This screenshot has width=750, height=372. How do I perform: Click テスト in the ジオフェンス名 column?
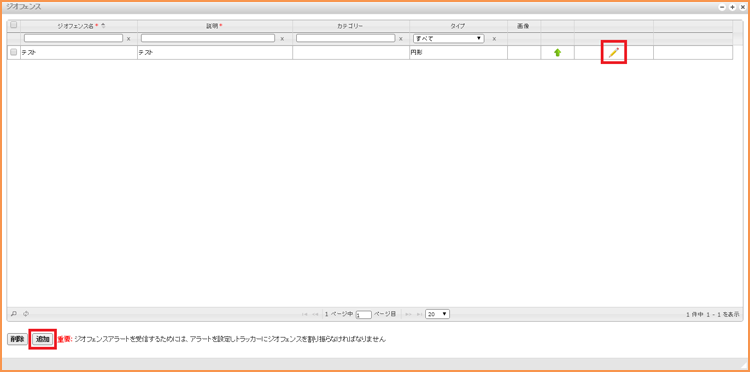click(x=29, y=53)
